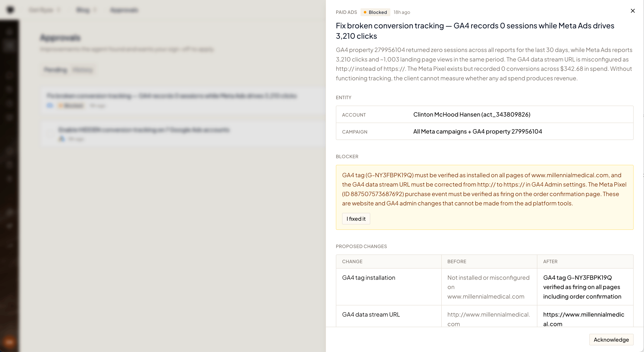Click the Blocked status badge

(375, 12)
